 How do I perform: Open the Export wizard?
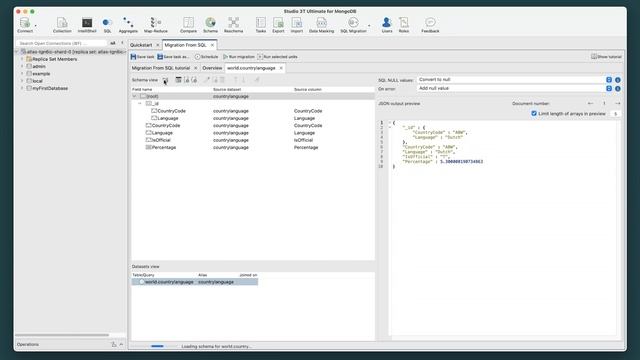pos(278,24)
